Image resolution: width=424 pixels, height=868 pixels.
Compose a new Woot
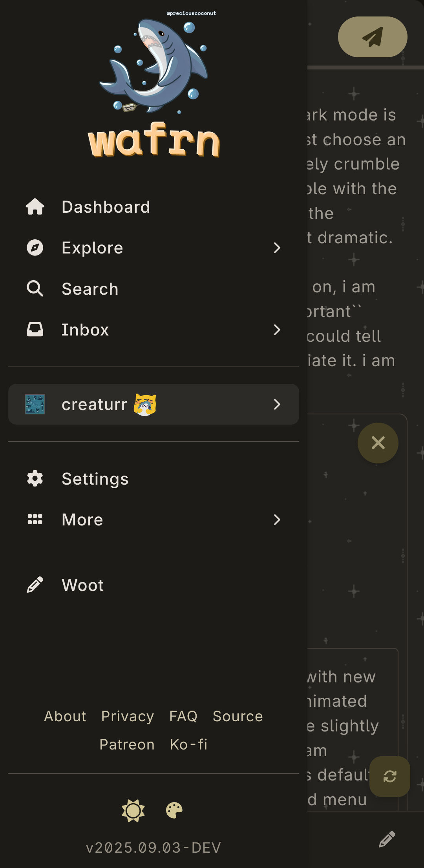coord(82,585)
